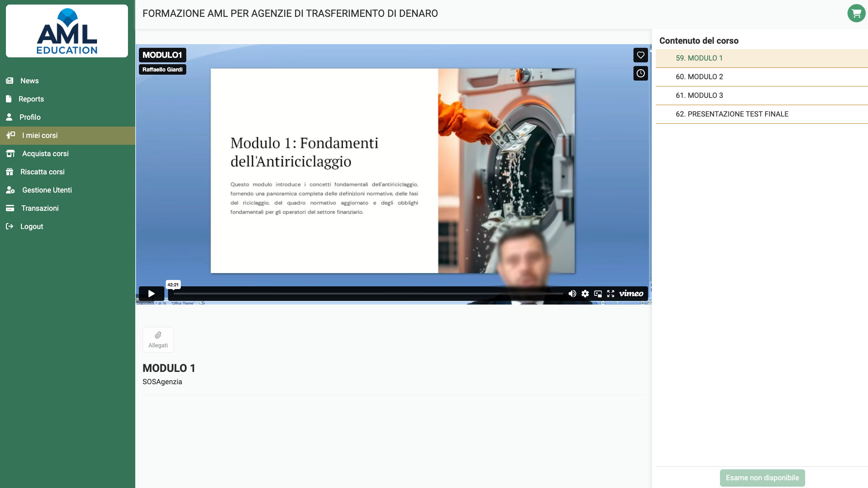868x488 pixels.
Task: Open video settings gear icon
Action: click(x=585, y=294)
